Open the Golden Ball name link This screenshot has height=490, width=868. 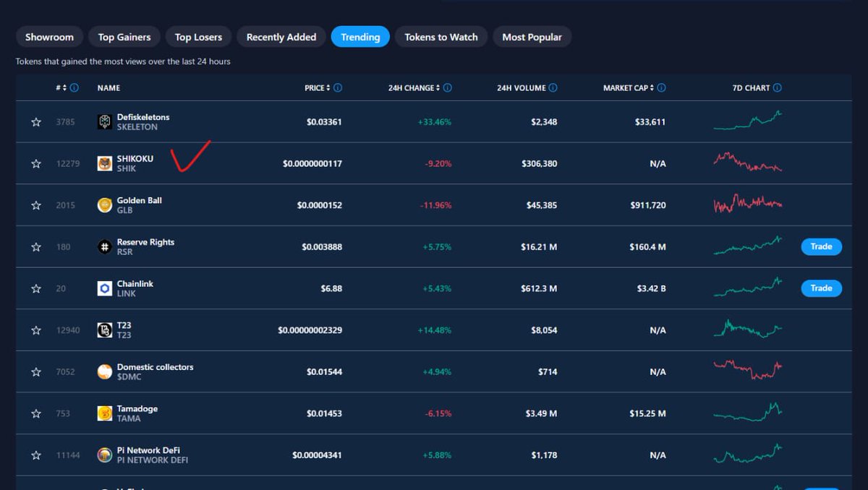140,200
